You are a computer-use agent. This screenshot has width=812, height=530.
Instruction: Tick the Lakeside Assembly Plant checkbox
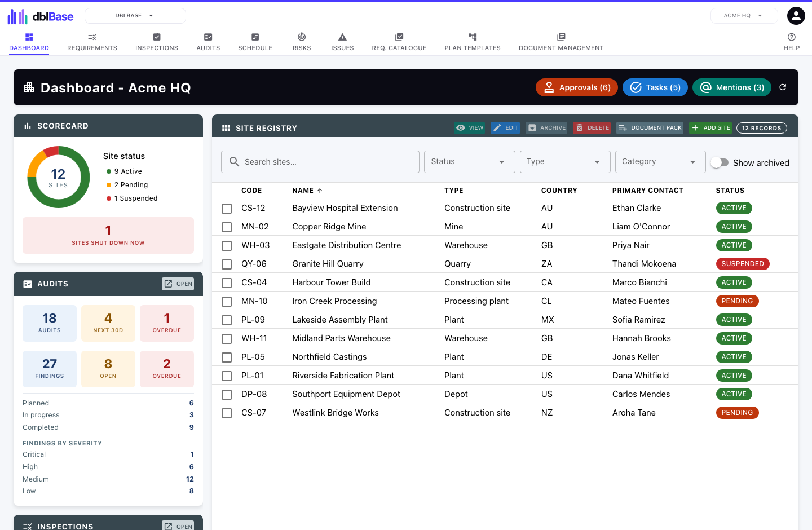click(x=227, y=320)
